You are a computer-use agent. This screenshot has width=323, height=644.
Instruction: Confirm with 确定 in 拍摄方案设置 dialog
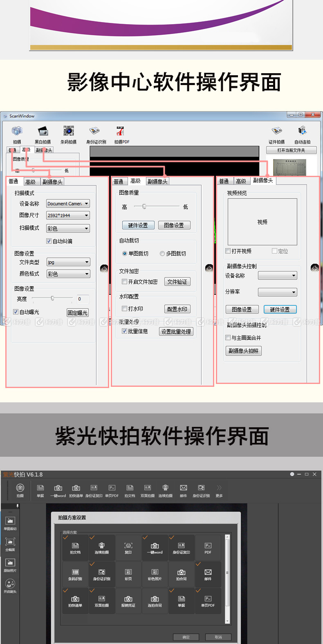click(x=186, y=637)
